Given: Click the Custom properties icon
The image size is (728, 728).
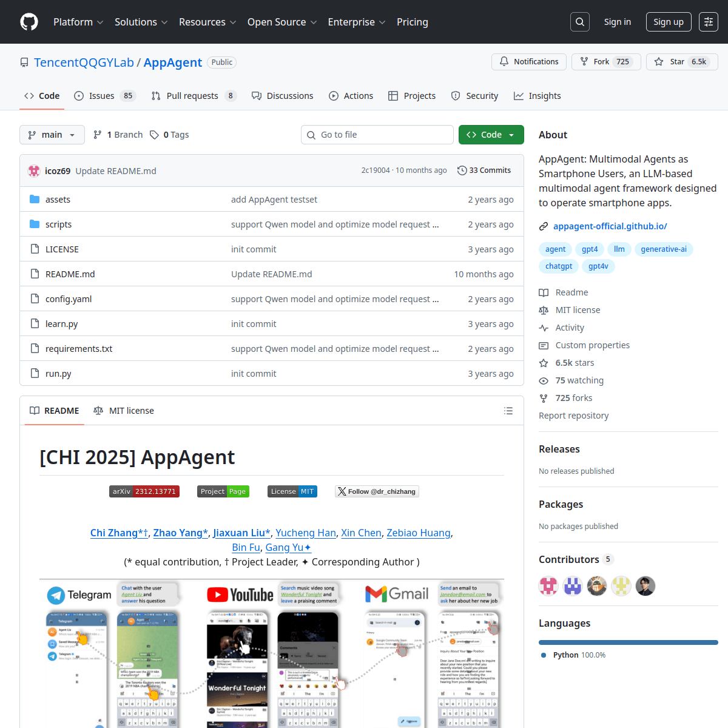Looking at the screenshot, I should pos(544,345).
